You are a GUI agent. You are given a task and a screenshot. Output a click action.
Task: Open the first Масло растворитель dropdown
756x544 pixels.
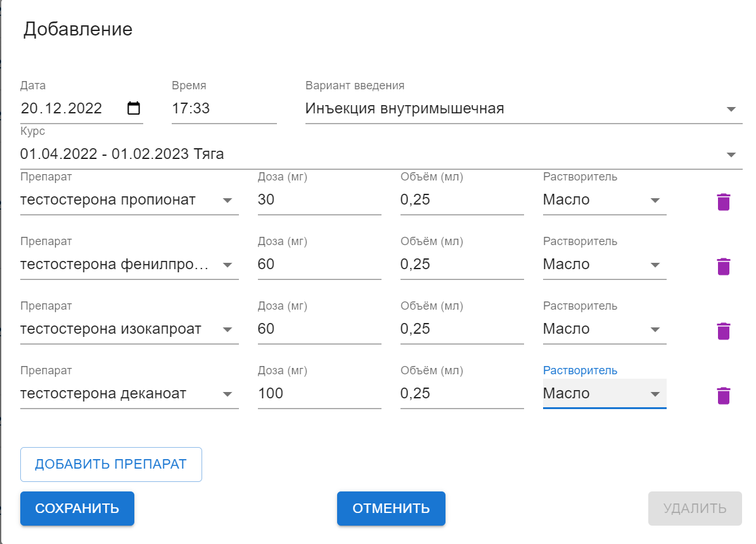coord(655,199)
